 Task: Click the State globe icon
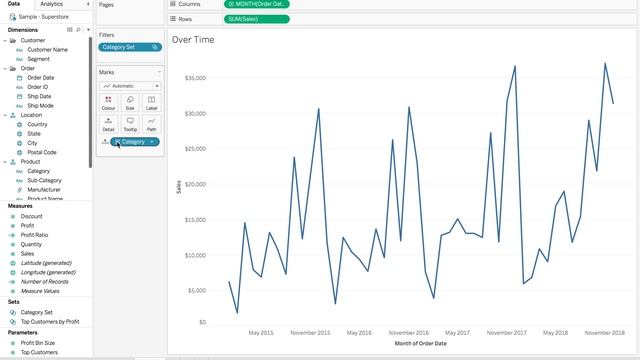point(19,134)
